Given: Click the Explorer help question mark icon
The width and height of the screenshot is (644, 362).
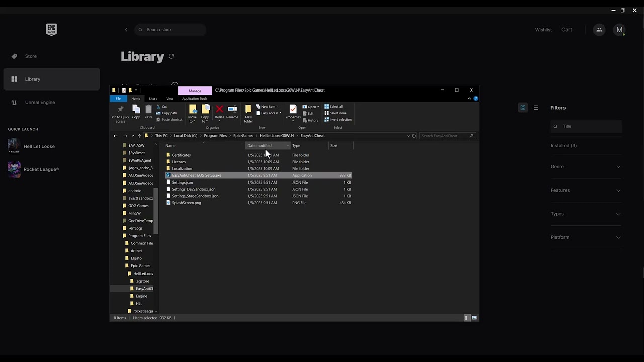Looking at the screenshot, I should coord(475,99).
